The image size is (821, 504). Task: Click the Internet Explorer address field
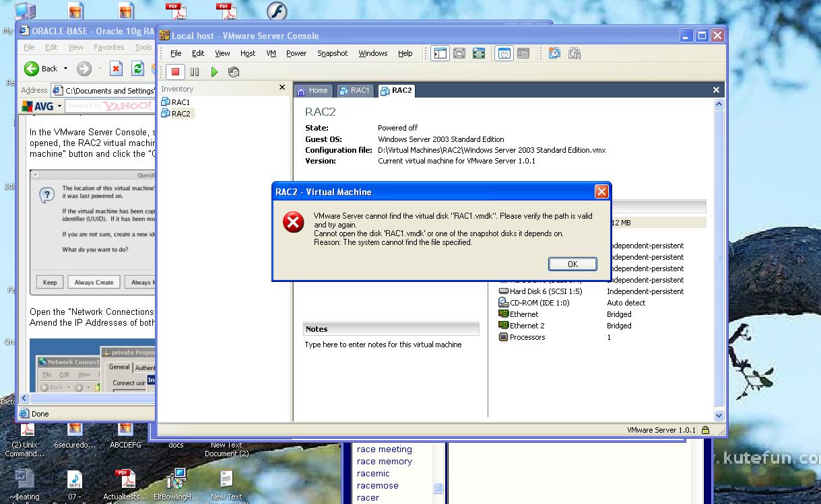[104, 90]
